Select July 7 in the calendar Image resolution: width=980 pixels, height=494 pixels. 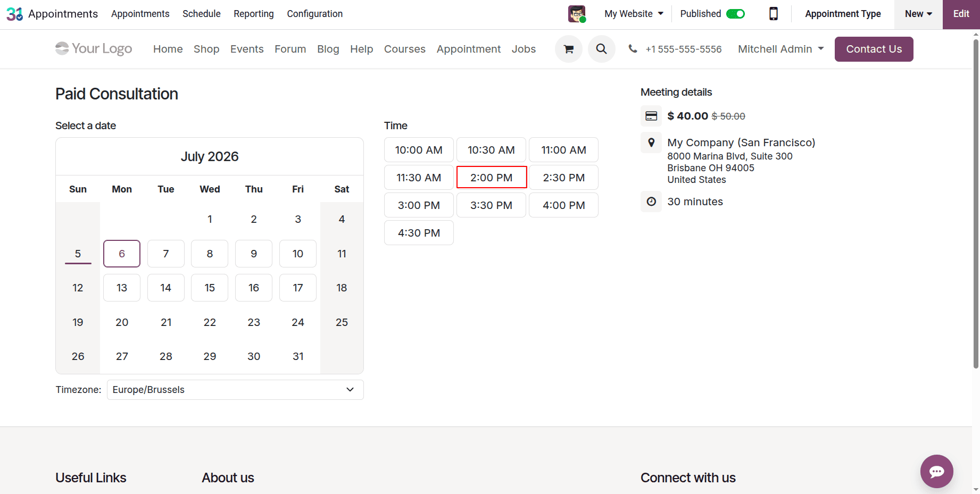pyautogui.click(x=166, y=254)
